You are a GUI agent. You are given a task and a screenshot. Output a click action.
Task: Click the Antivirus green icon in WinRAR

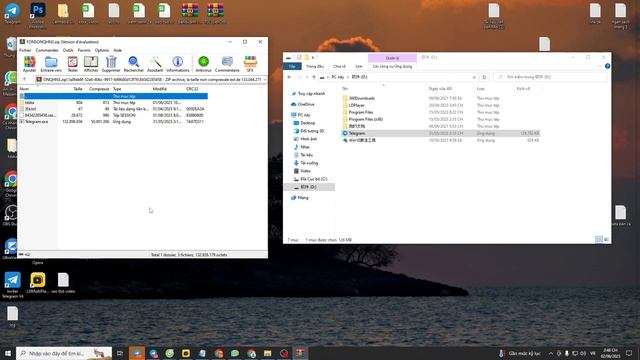tap(203, 64)
